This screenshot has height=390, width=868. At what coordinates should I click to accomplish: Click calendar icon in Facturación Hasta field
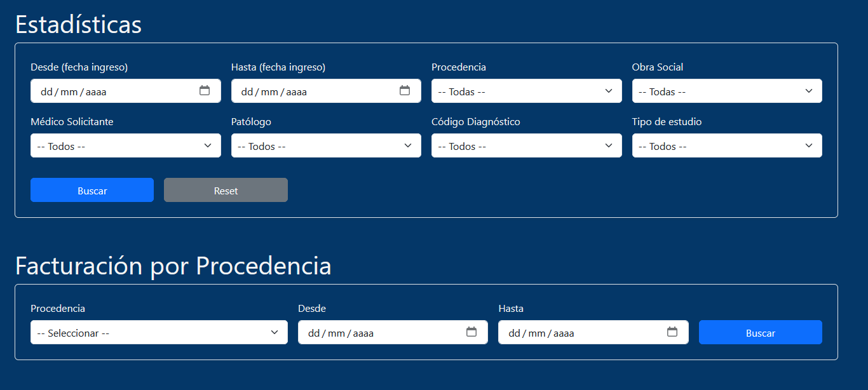672,332
